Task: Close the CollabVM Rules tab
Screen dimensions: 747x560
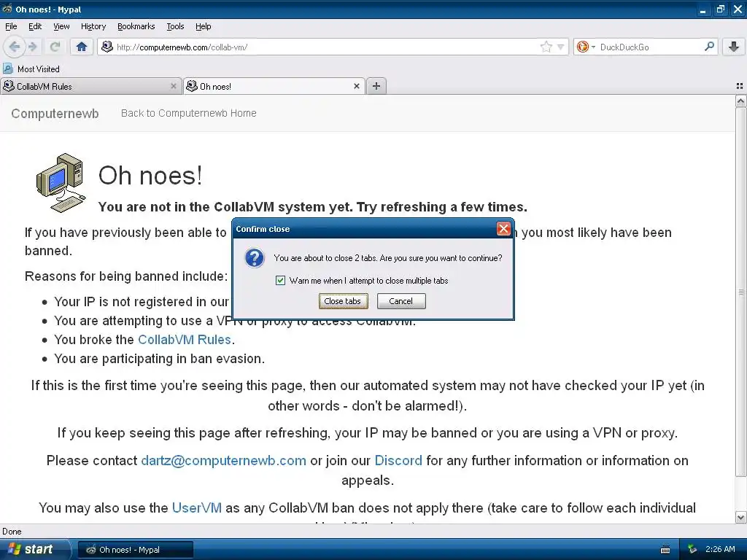Action: click(x=174, y=86)
